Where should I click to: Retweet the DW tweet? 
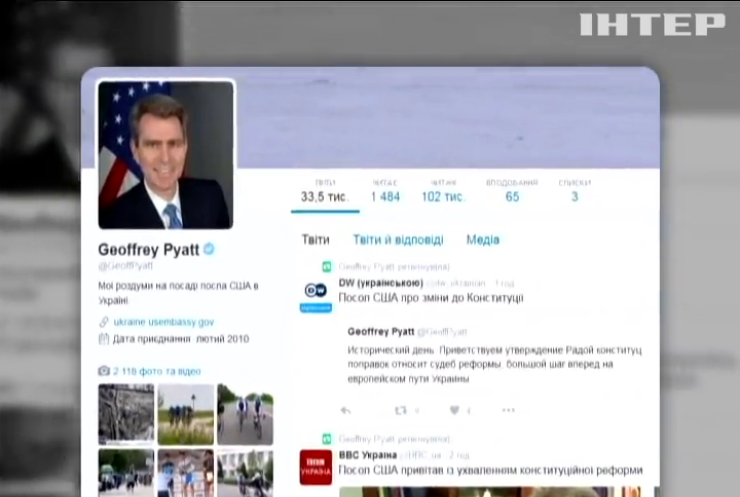(401, 410)
